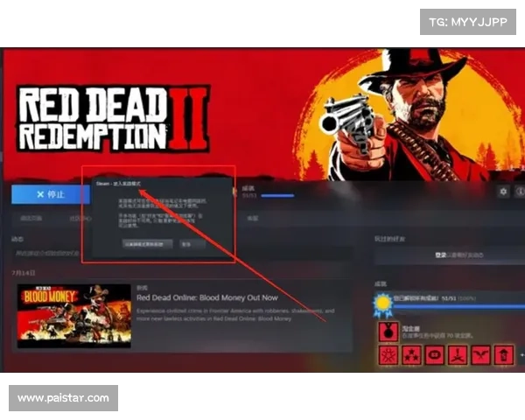This screenshot has width=525, height=420.
Task: Select the medal achievement icon 淘金者
Action: pos(388,332)
